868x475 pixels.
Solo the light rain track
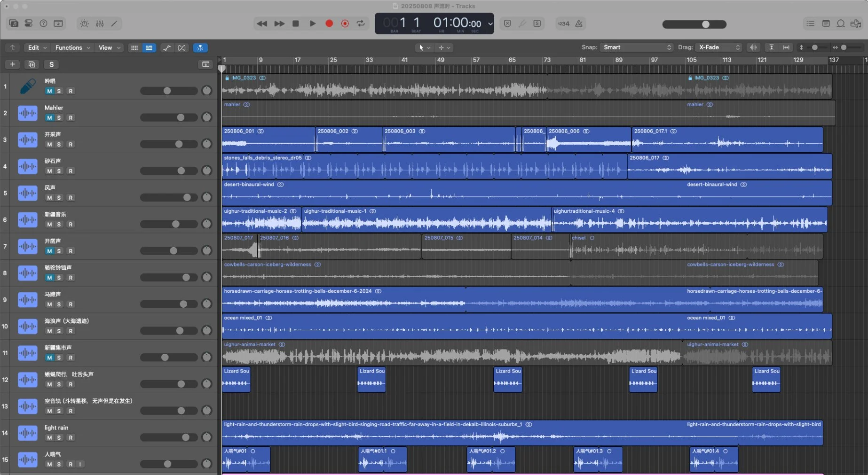coord(59,438)
